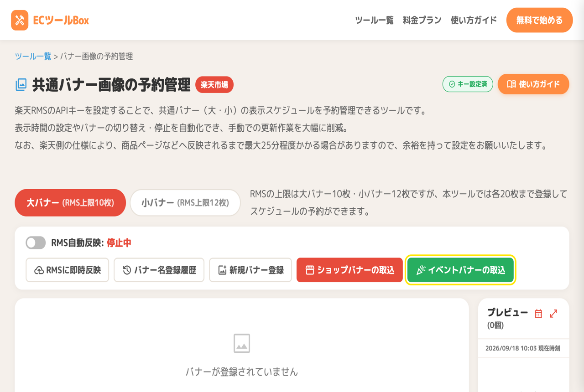Screen dimensions: 584x392
Task: Click the 2026/09/18 10:03 現在時刻 text
Action: click(523, 348)
